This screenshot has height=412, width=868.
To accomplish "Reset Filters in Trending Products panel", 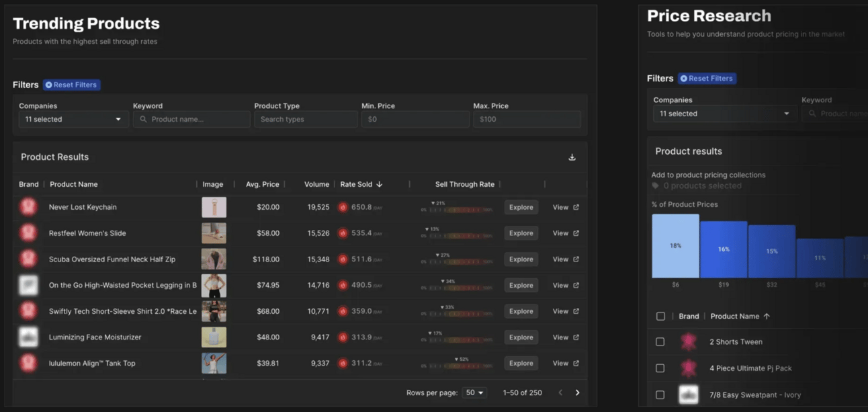I will [71, 85].
